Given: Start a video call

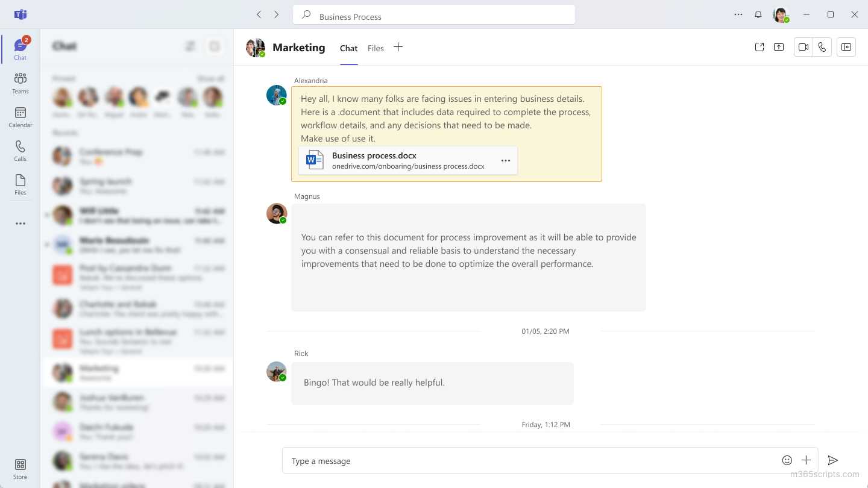Looking at the screenshot, I should [x=804, y=47].
